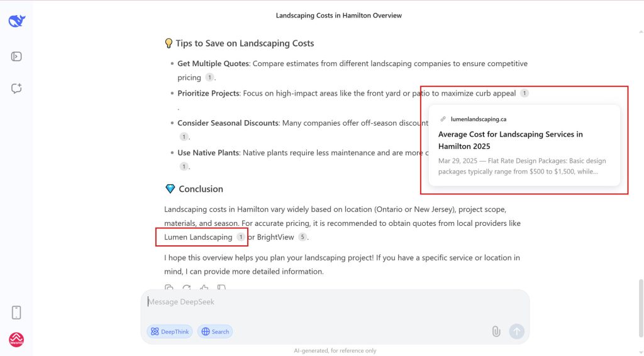Like the response with thumbs up
The image size is (644, 356).
204,289
